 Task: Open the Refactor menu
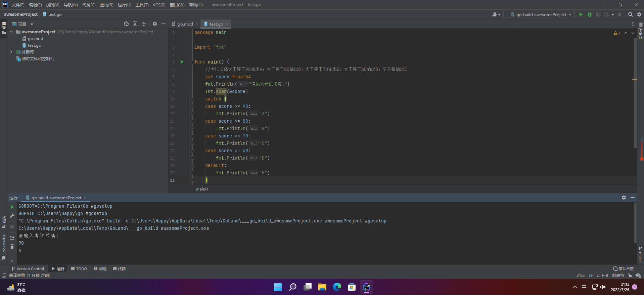(106, 5)
